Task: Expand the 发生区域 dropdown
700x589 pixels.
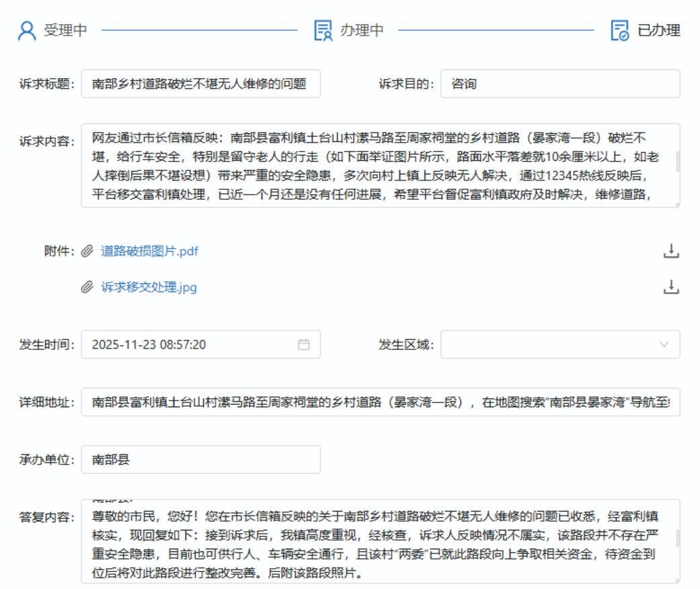Action: tap(664, 345)
